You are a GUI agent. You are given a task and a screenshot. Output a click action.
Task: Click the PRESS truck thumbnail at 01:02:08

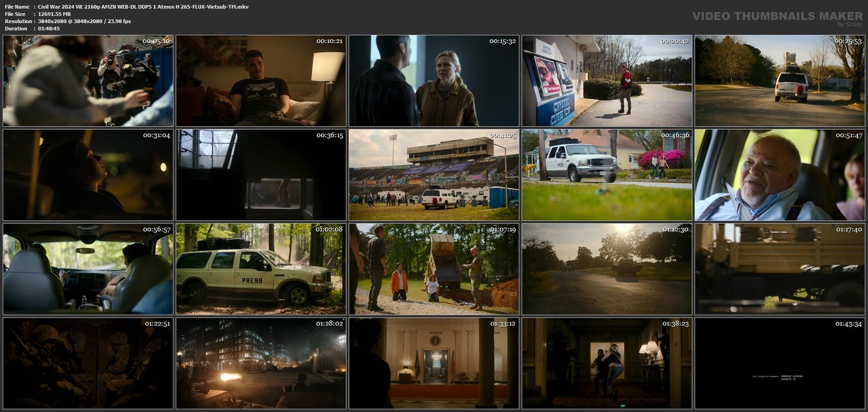pyautogui.click(x=261, y=269)
